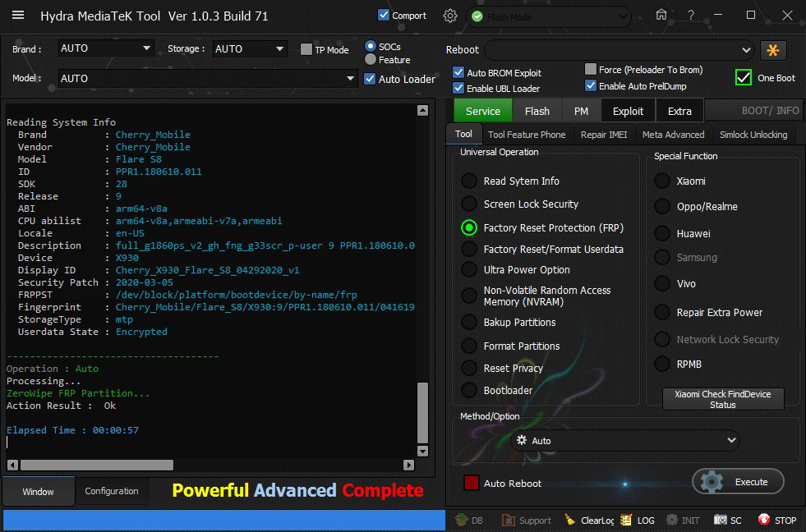Open settings gear icon in title bar

(x=449, y=16)
